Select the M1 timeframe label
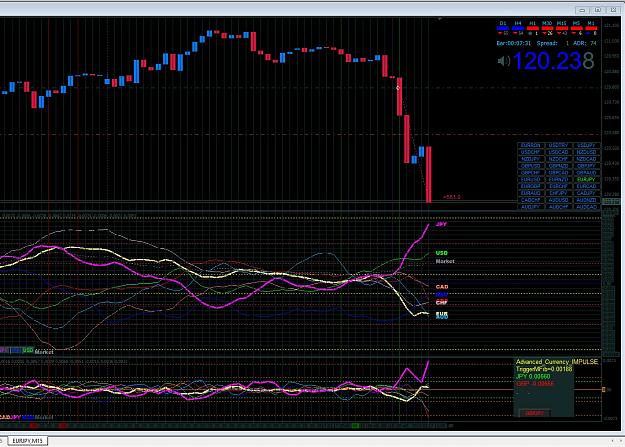Screen dimensions: 625x447 pos(591,24)
